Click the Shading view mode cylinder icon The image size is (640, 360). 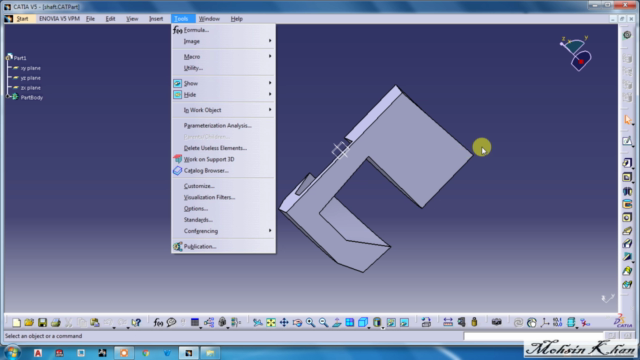click(377, 322)
